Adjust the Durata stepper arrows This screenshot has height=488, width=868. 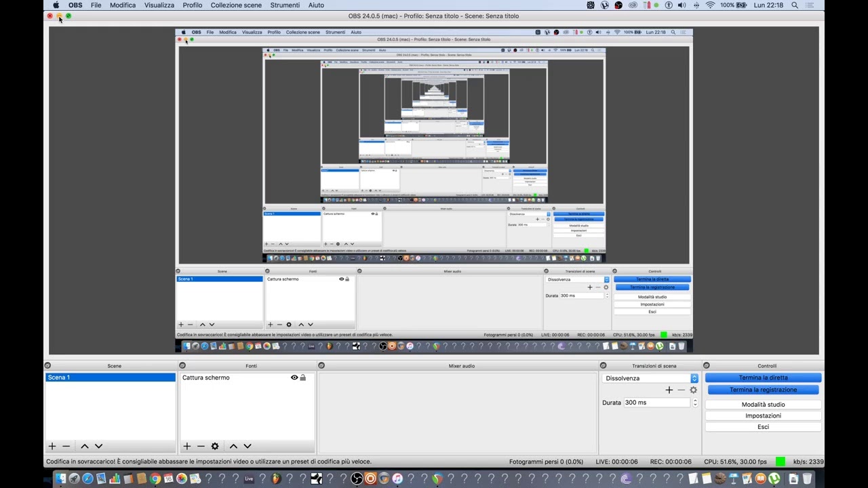(694, 403)
